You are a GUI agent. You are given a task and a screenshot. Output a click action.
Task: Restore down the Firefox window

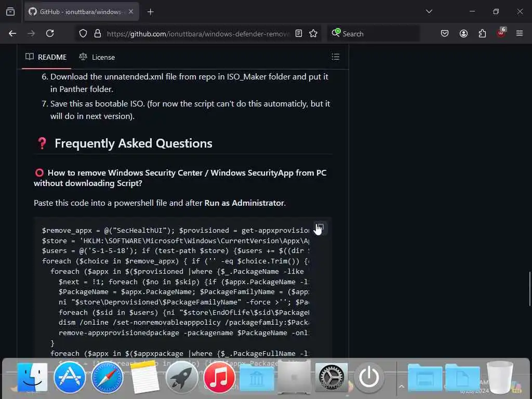coord(496,11)
